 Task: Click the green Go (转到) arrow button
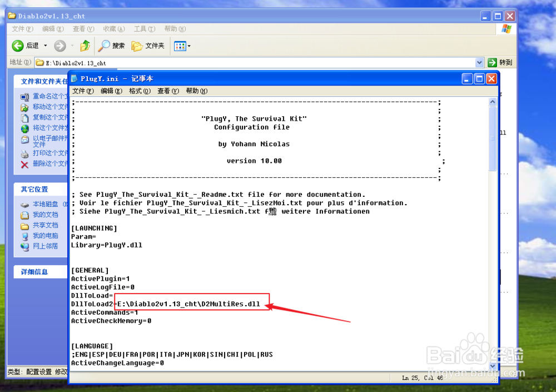click(492, 62)
